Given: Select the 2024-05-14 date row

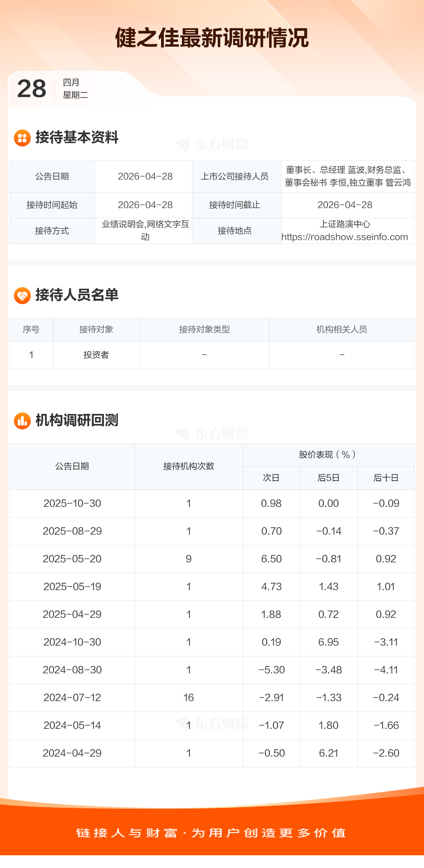Looking at the screenshot, I should point(212,725).
